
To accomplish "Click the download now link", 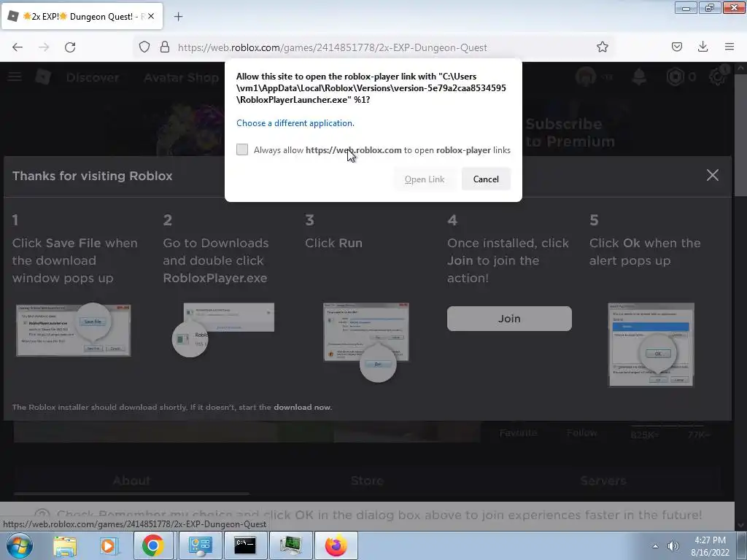I will 302,407.
